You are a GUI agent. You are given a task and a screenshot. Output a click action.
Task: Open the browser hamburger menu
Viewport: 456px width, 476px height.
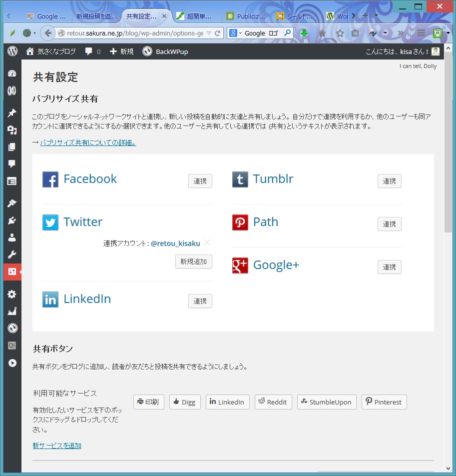click(421, 33)
